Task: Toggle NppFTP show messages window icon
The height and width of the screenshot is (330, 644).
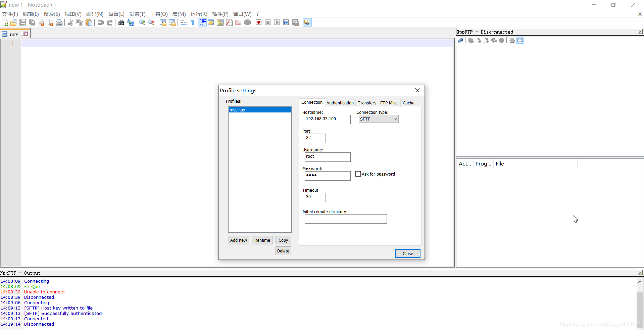Action: pyautogui.click(x=520, y=40)
